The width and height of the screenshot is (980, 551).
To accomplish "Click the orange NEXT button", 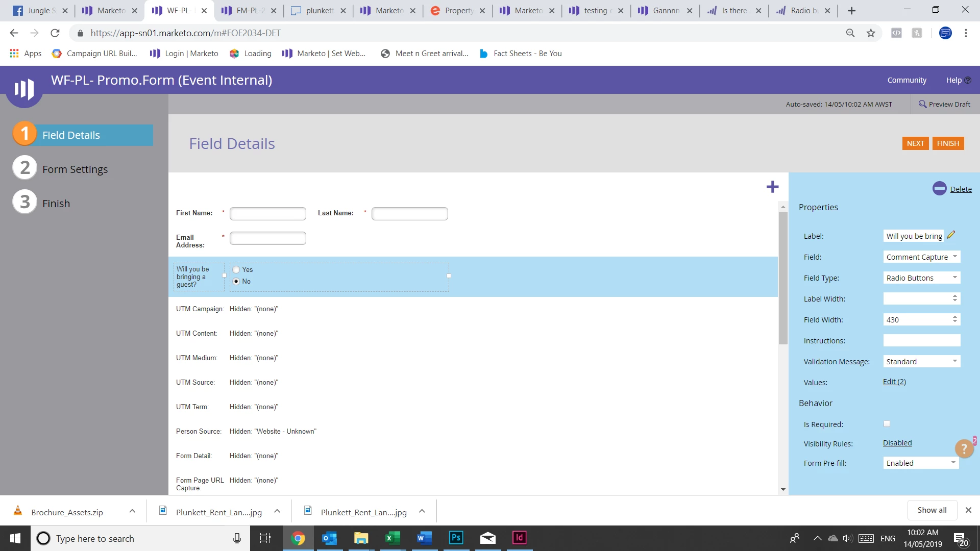I will tap(915, 143).
